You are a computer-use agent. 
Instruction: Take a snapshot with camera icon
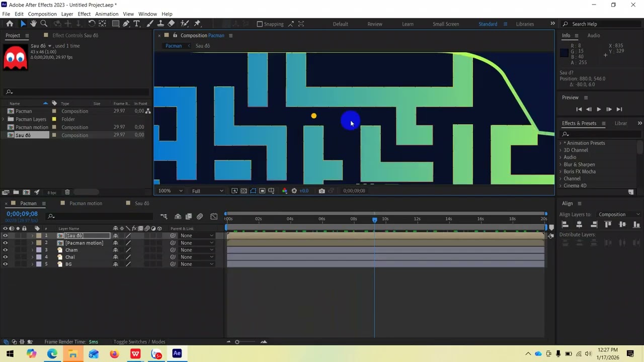point(322,191)
